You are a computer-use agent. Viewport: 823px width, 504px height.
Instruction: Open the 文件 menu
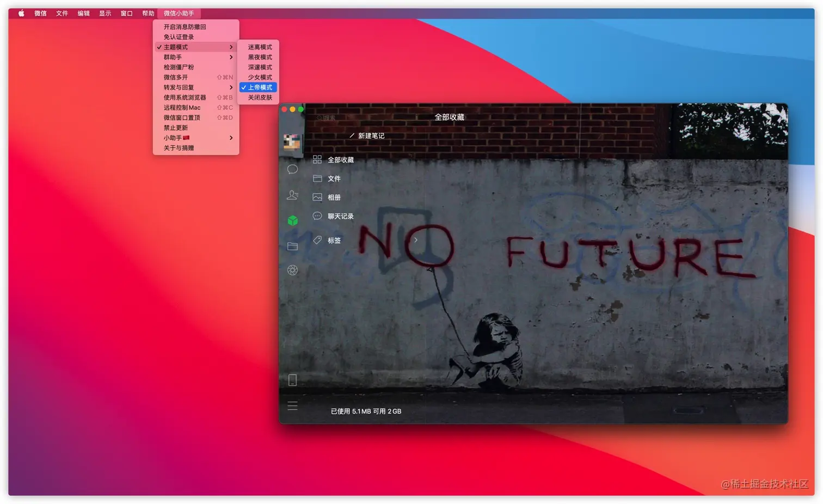pos(62,13)
